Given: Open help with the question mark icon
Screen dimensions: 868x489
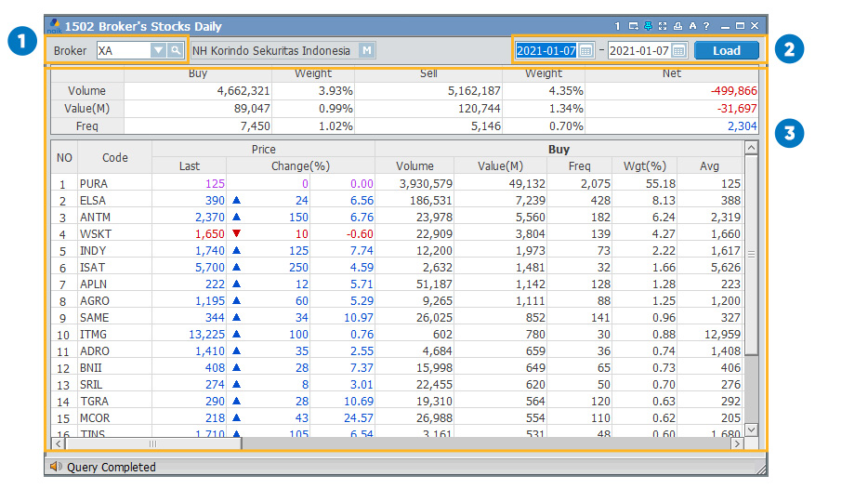Looking at the screenshot, I should click(706, 27).
